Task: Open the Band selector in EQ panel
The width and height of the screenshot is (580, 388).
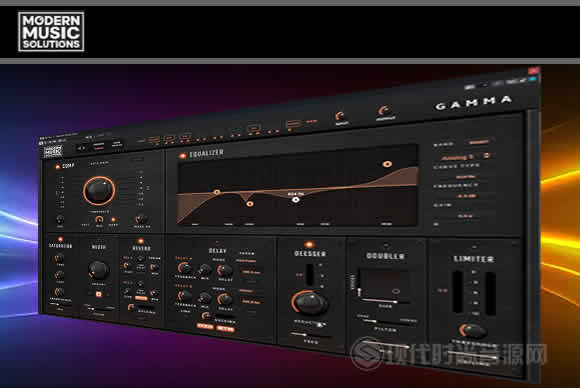Action: click(479, 142)
